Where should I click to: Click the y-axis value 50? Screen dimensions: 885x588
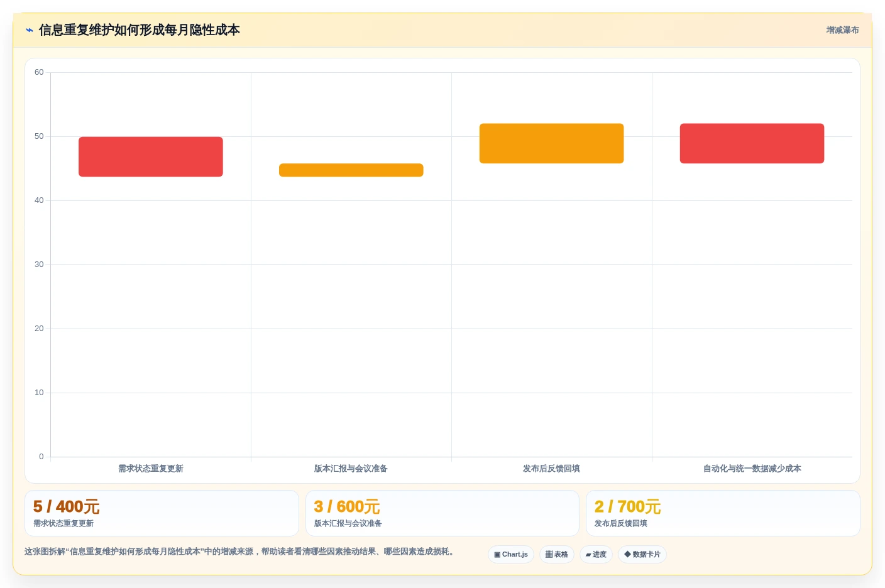pos(39,136)
